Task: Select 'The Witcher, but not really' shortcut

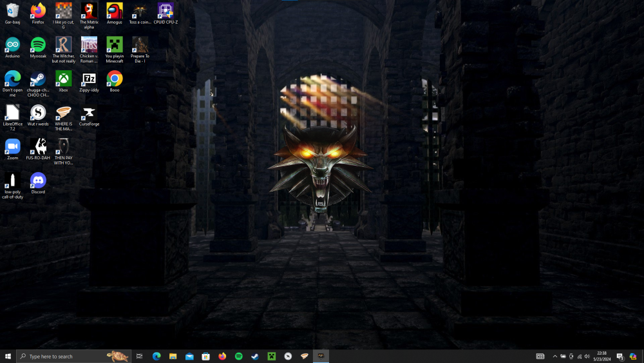Action: pyautogui.click(x=63, y=50)
